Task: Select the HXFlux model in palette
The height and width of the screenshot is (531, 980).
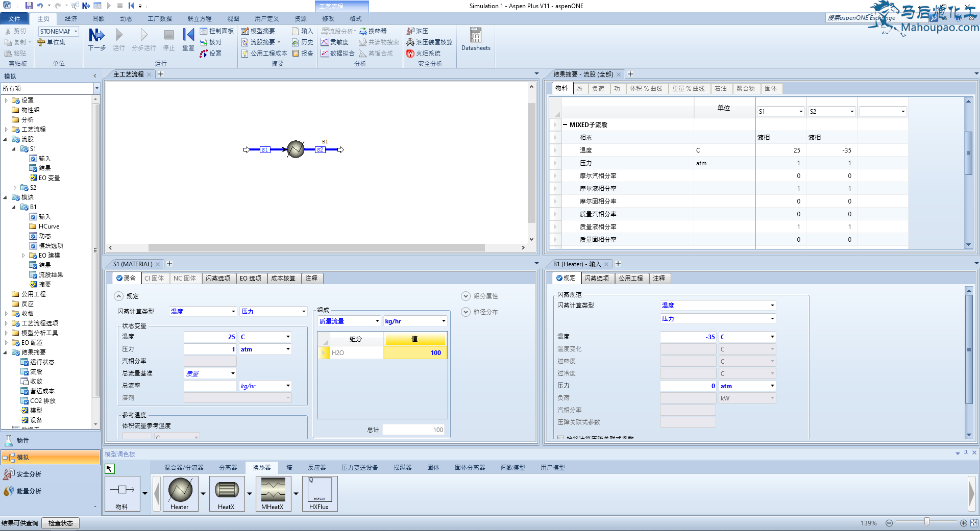Action: point(320,493)
